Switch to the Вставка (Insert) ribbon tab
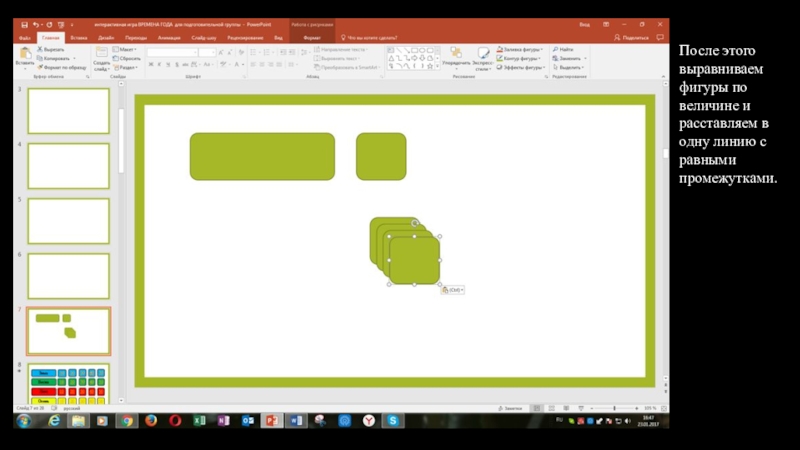Image resolution: width=800 pixels, height=450 pixels. tap(79, 37)
